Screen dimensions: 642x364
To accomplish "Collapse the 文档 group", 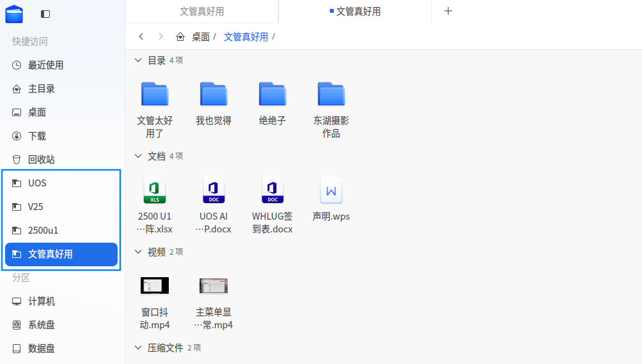I will pyautogui.click(x=138, y=156).
